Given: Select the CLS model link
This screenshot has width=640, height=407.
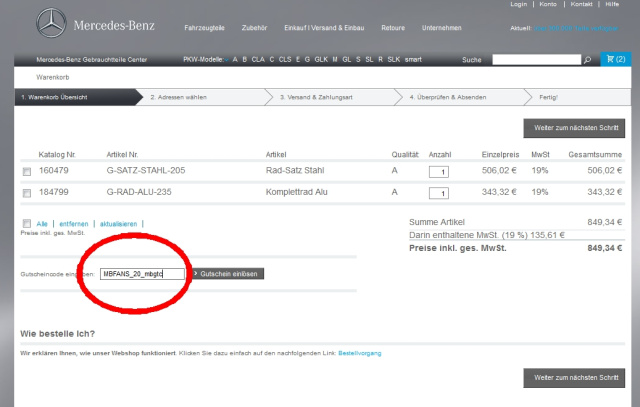Looking at the screenshot, I should [285, 60].
